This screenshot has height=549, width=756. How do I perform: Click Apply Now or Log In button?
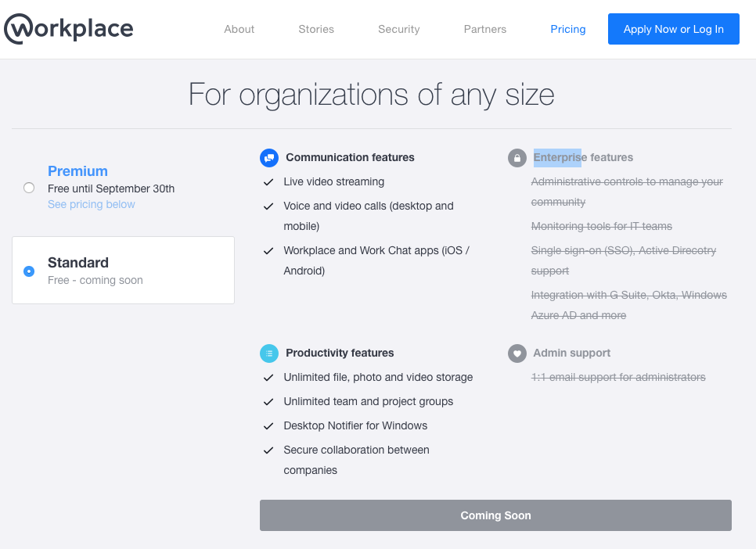[x=674, y=29]
